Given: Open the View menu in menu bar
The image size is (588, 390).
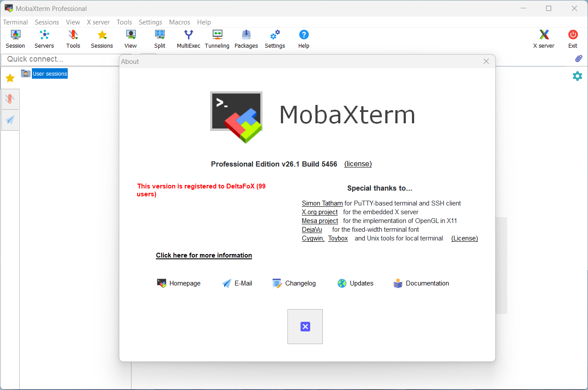Looking at the screenshot, I should pos(73,22).
